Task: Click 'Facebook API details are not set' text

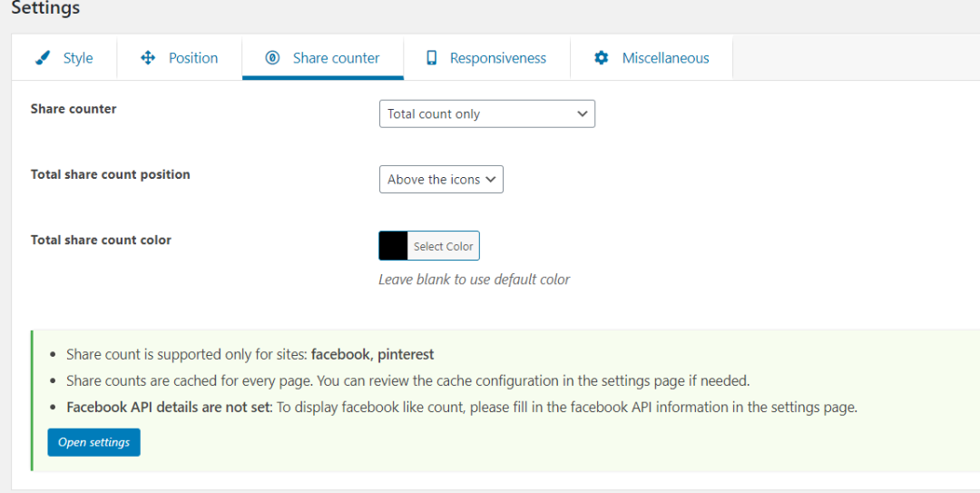Action: click(x=170, y=408)
